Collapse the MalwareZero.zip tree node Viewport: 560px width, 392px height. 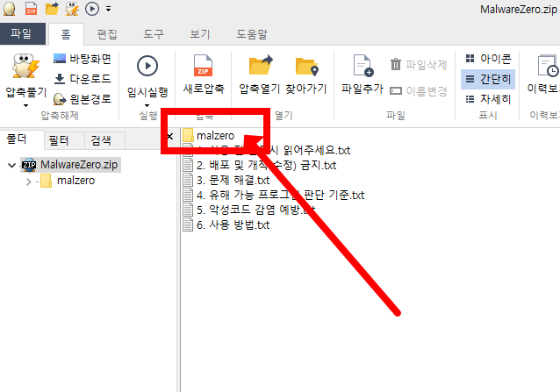[x=11, y=165]
